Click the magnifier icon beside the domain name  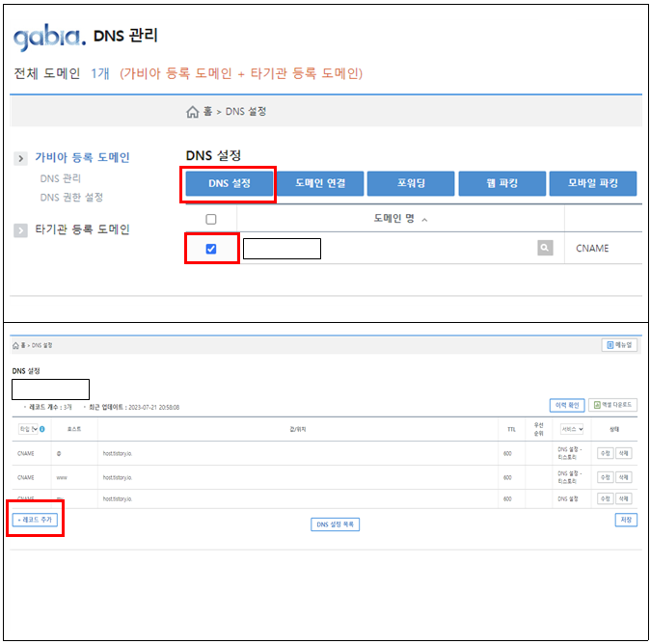pos(545,248)
